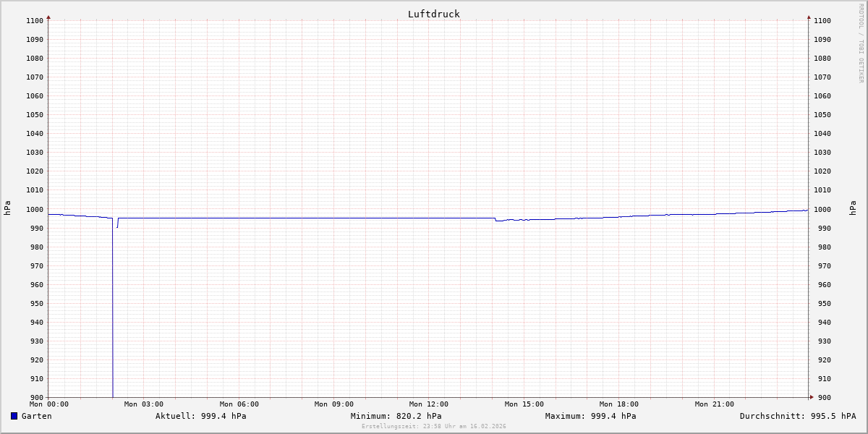This screenshot has width=868, height=434.
Task: Click the 1100 label on the right axis
Action: click(x=822, y=21)
